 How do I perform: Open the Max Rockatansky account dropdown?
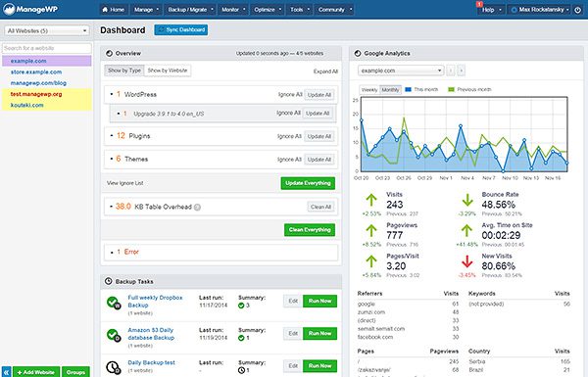[540, 10]
